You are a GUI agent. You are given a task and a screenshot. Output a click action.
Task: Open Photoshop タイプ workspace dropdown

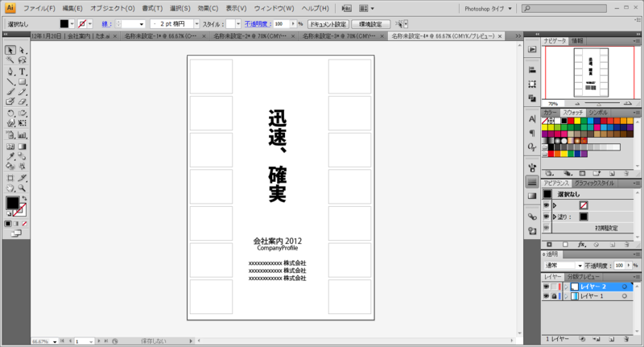pos(489,8)
